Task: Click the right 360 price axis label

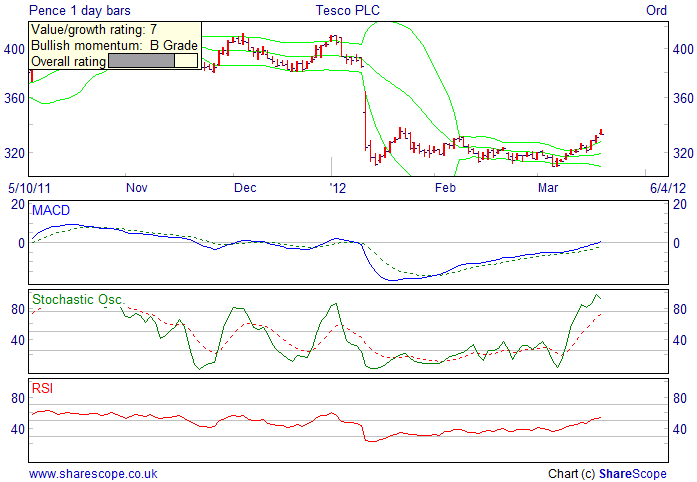Action: (x=683, y=98)
